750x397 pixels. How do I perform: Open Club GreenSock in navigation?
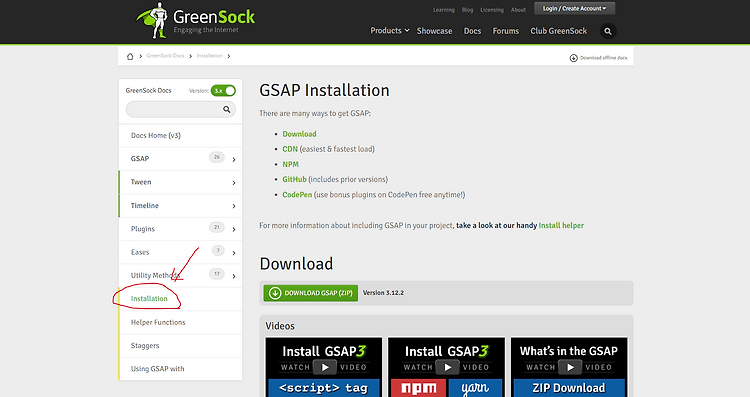click(x=558, y=31)
